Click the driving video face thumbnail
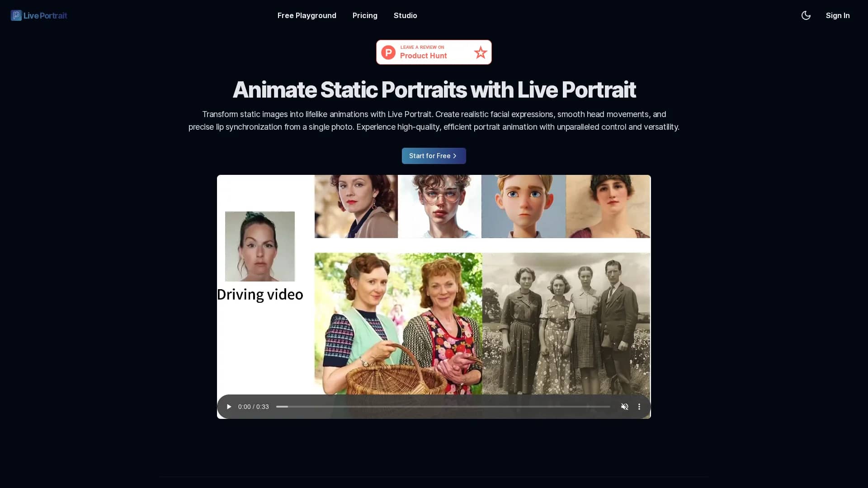868x488 pixels. [x=260, y=246]
